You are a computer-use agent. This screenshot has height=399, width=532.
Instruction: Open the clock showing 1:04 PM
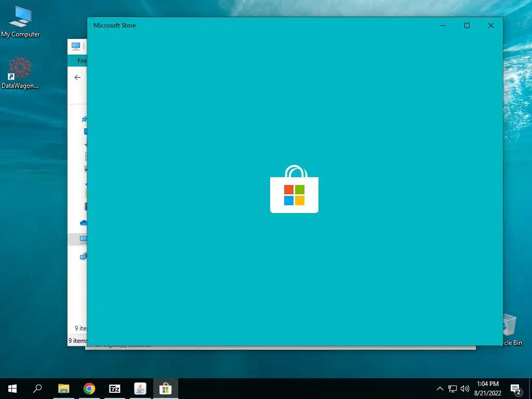click(x=487, y=389)
